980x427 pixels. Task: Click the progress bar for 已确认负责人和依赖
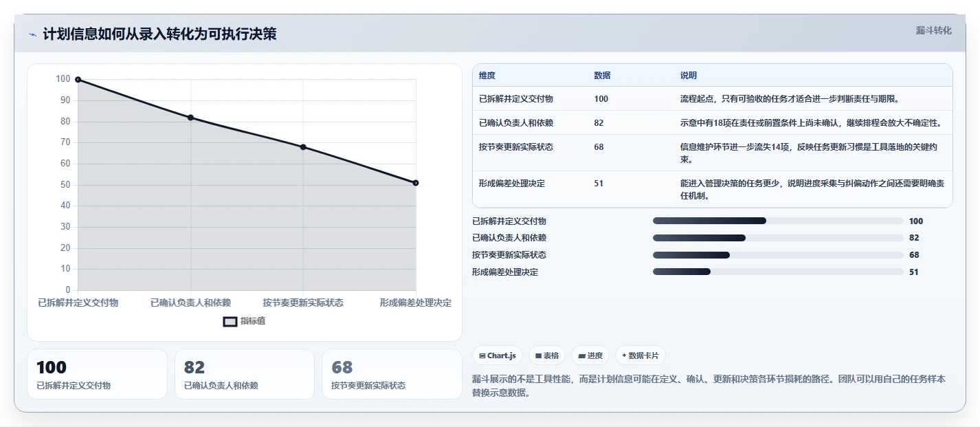[x=778, y=238]
